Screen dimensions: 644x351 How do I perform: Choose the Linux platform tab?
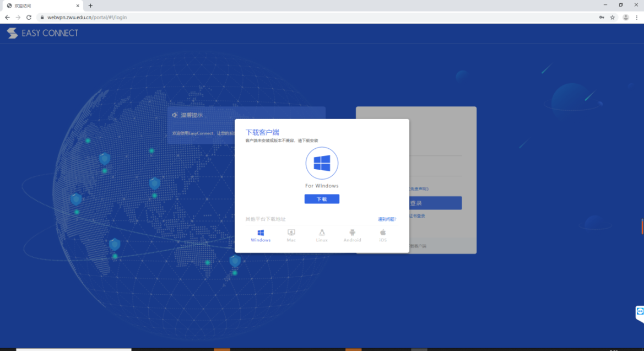click(322, 236)
